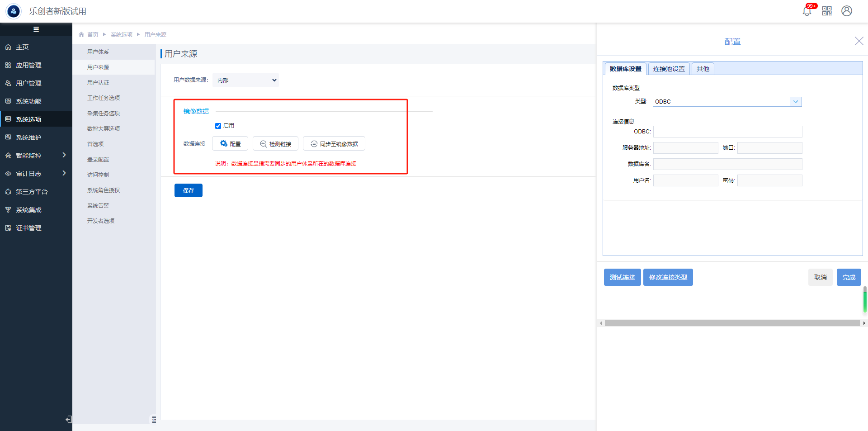This screenshot has height=431, width=868.
Task: Open the user account avatar icon
Action: [x=847, y=11]
